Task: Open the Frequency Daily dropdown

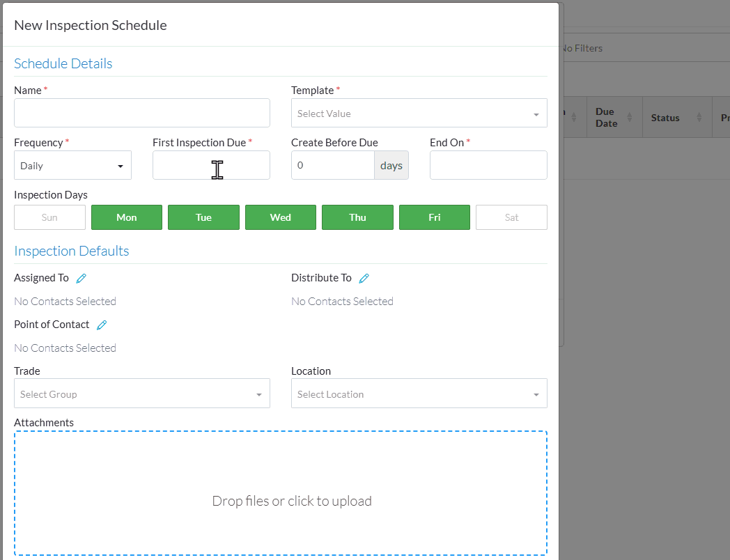Action: (72, 165)
